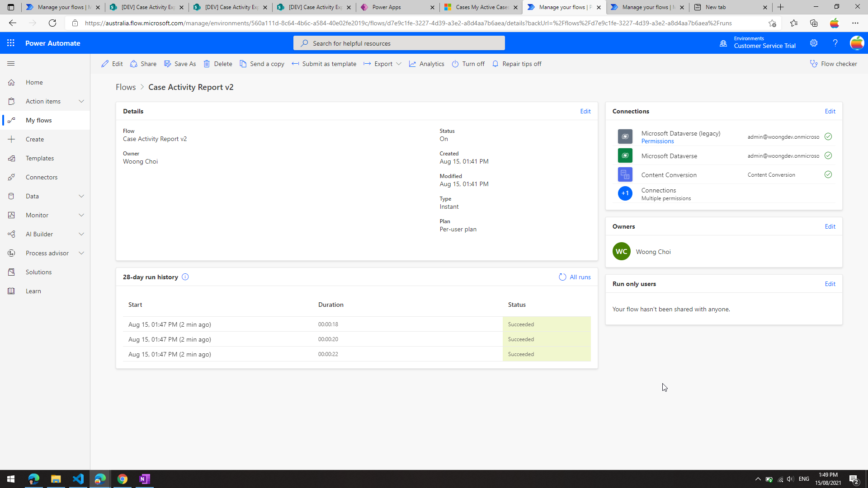
Task: Click Edit in Connections panel
Action: [830, 111]
